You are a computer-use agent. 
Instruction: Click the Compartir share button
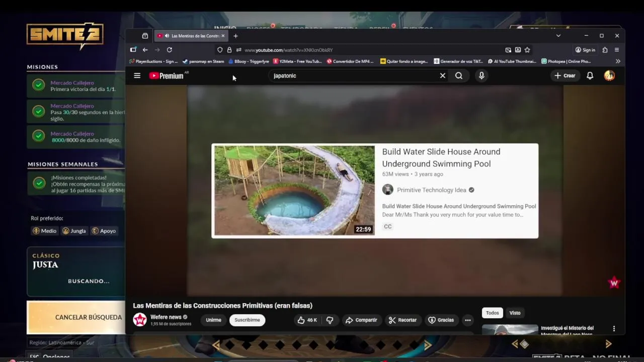tap(361, 320)
